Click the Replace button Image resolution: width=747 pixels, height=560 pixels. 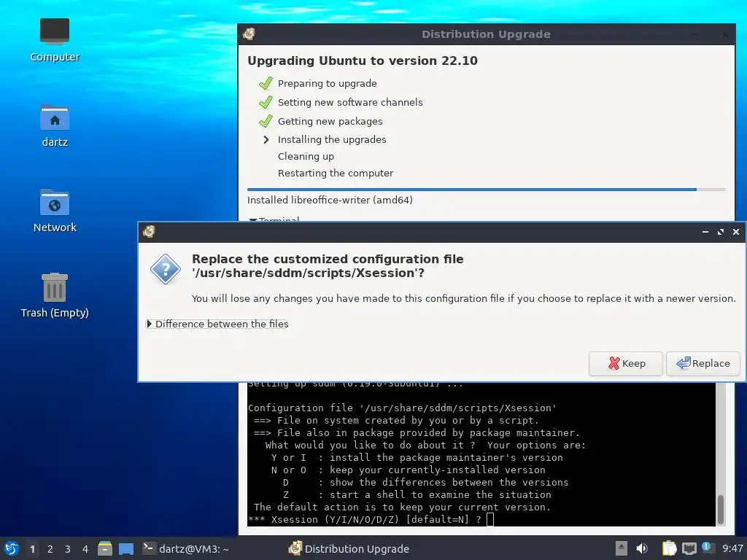(x=703, y=364)
